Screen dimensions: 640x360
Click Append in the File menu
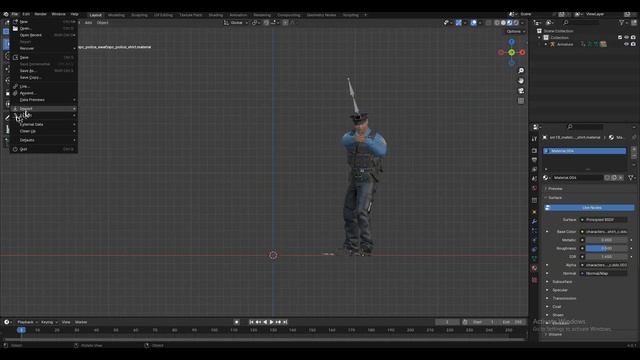43,93
